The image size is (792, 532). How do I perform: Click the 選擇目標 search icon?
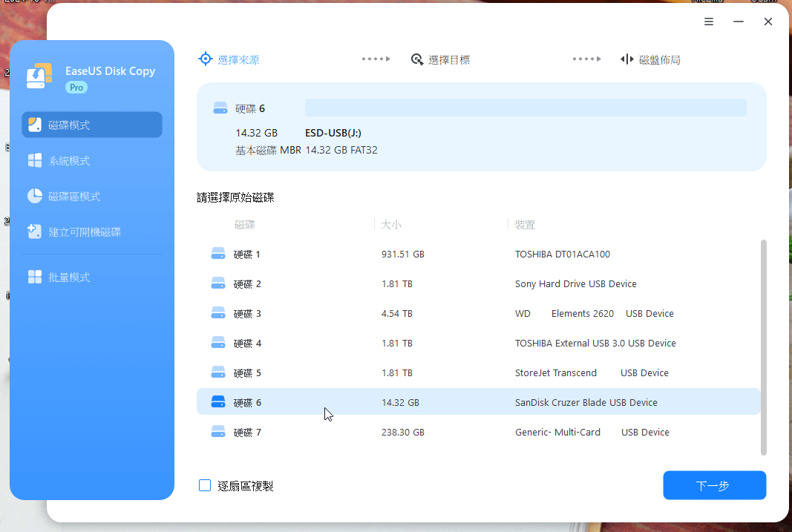click(x=416, y=59)
